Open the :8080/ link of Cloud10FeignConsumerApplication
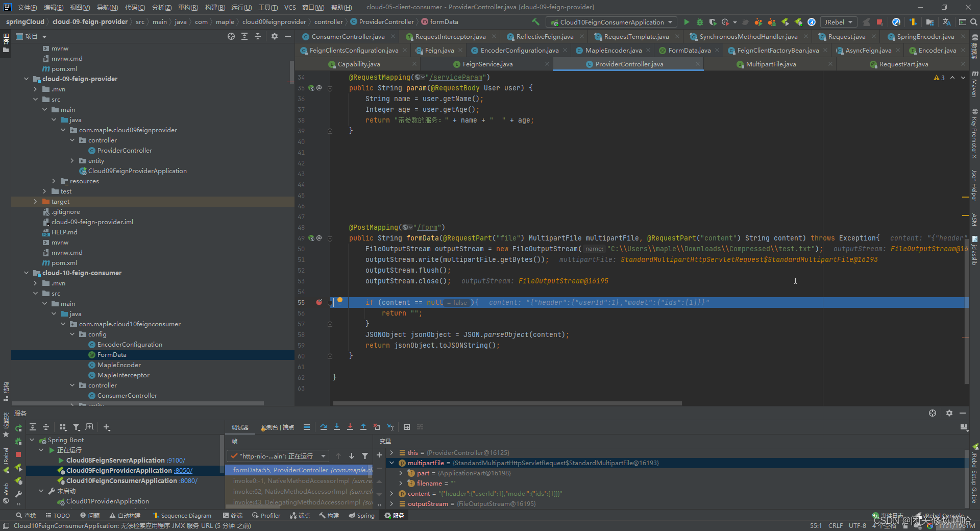Viewport: 980px width, 531px height. tap(188, 480)
